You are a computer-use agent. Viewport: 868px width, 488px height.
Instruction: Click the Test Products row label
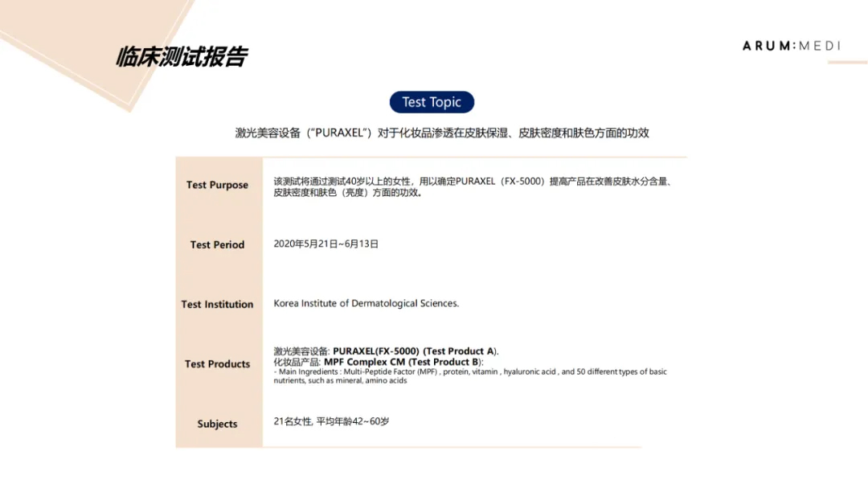click(x=217, y=364)
